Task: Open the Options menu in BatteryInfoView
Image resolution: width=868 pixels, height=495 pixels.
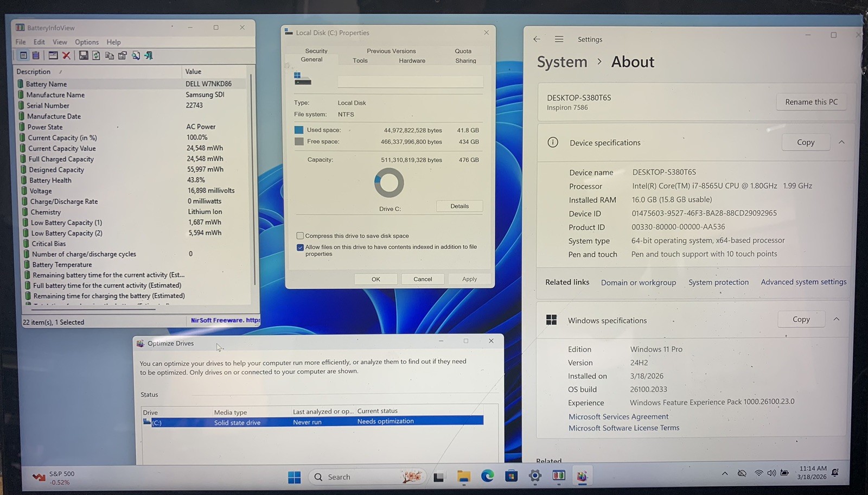Action: 87,42
